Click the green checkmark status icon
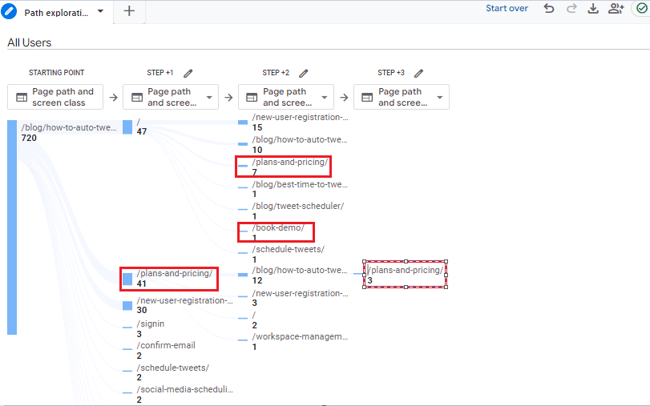The height and width of the screenshot is (406, 650). tap(641, 9)
